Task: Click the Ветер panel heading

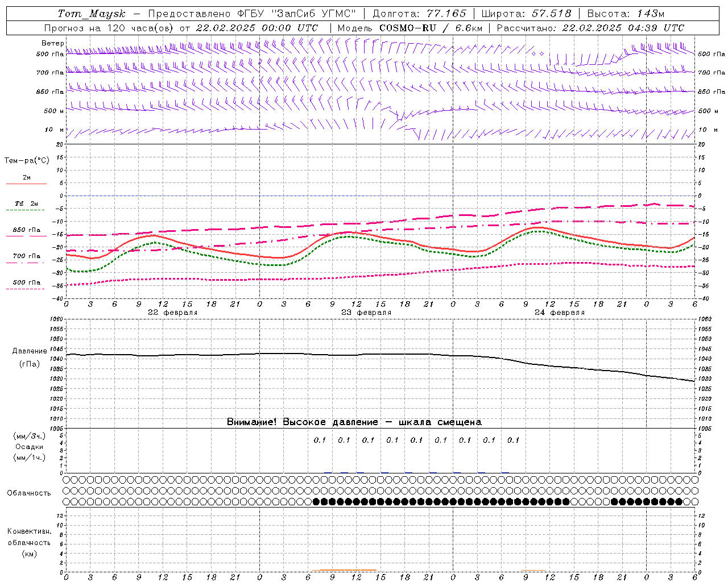Action: pos(52,43)
